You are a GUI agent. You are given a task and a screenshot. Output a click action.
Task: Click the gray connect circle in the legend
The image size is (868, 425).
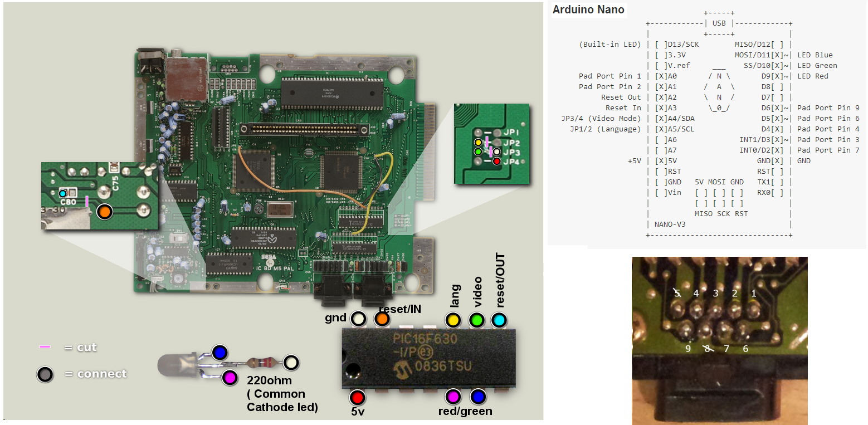[45, 374]
